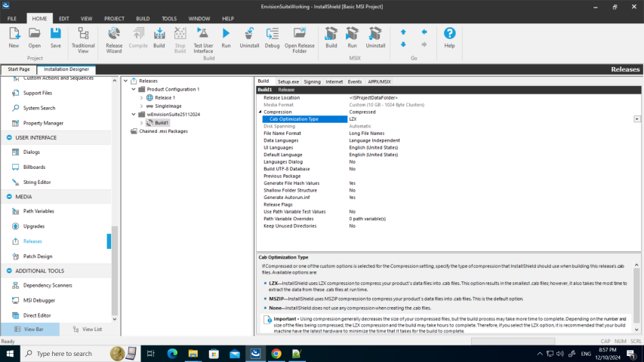Click the MSIX Build icon
The image size is (644, 362).
tap(331, 38)
